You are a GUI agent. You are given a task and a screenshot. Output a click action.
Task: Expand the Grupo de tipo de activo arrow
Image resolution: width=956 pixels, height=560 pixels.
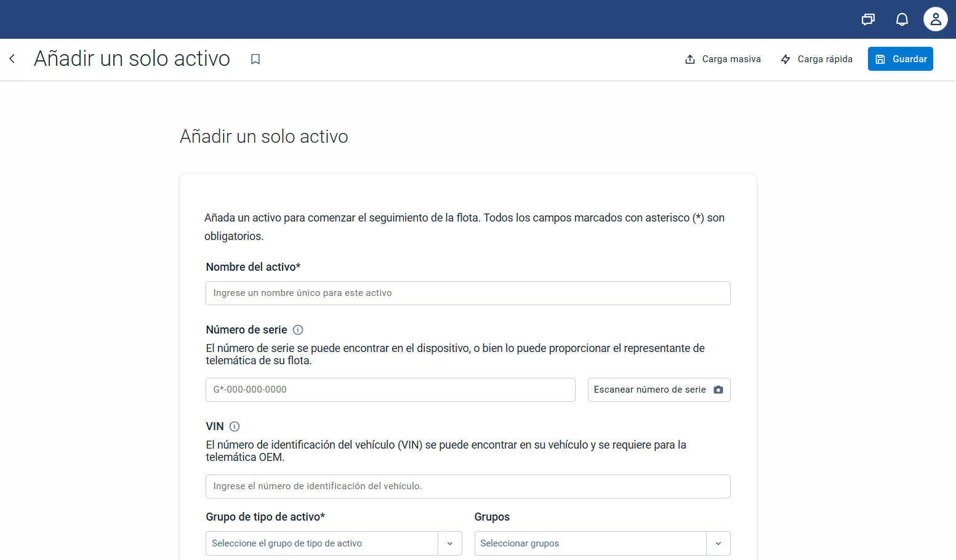click(x=450, y=543)
